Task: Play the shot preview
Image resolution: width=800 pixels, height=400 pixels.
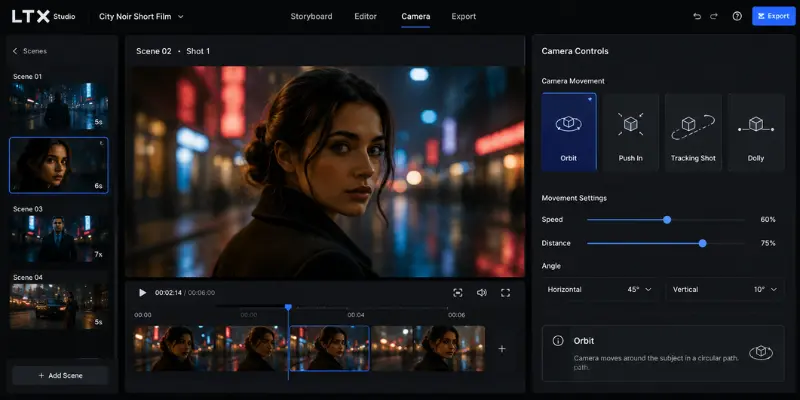Action: [x=142, y=292]
